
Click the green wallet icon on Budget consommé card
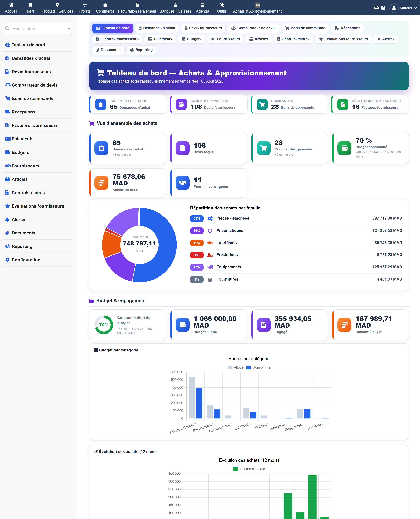(x=344, y=148)
